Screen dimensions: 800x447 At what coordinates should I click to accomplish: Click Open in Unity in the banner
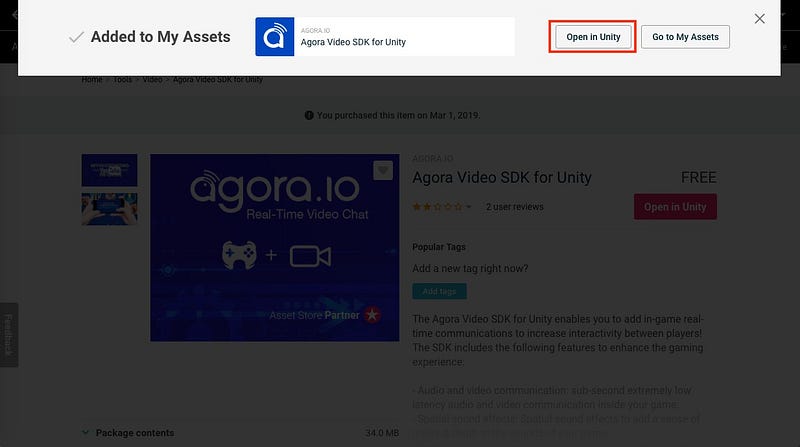click(593, 37)
